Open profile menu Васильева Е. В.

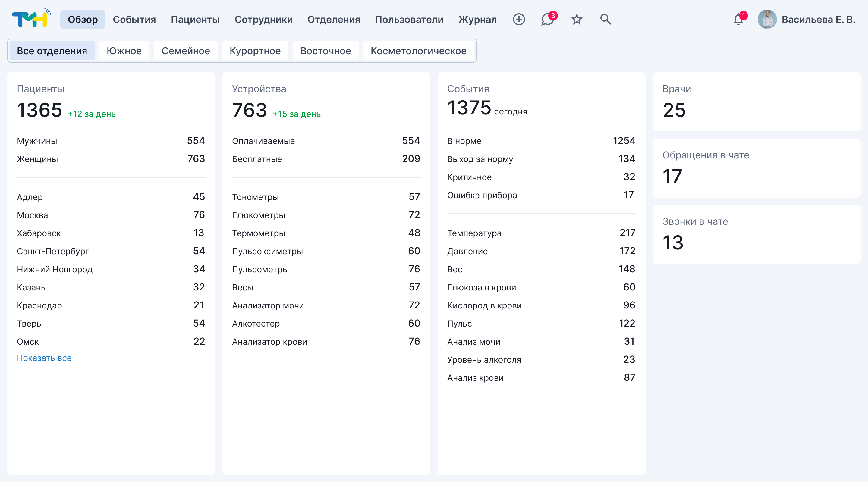[x=819, y=20]
